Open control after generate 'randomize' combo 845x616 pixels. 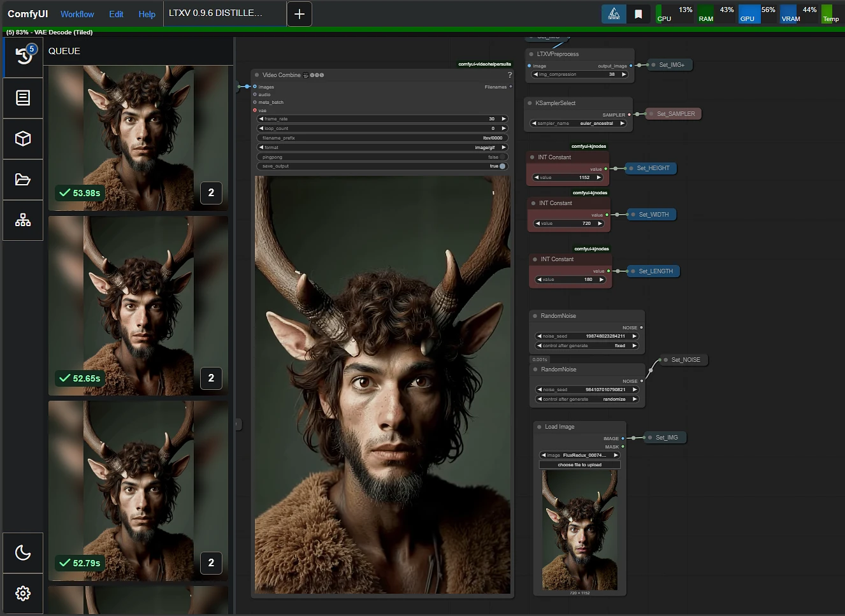point(586,399)
